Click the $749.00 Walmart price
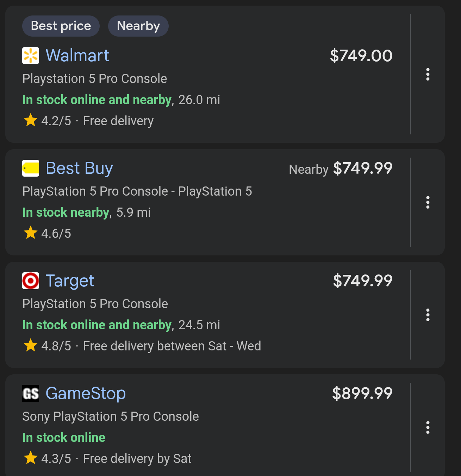 [x=361, y=56]
